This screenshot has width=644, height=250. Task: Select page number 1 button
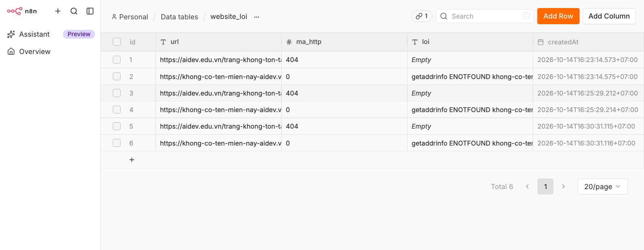pyautogui.click(x=545, y=186)
